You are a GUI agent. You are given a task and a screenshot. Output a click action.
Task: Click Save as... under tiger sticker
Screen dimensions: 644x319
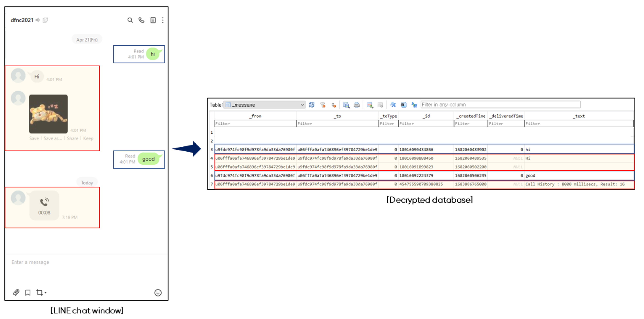point(52,139)
